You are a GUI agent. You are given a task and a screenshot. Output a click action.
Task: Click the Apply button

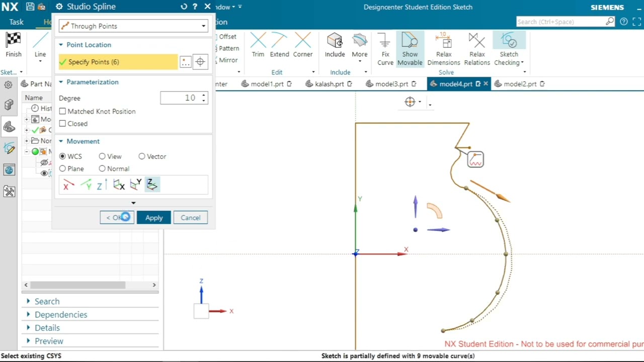[154, 218]
